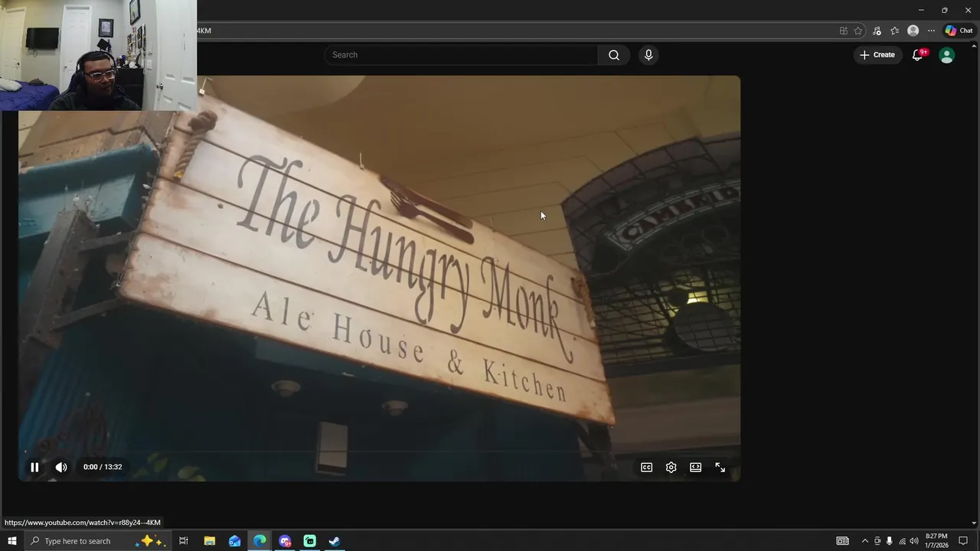Viewport: 980px width, 551px height.
Task: Mute the video with the speaker icon
Action: tap(61, 467)
